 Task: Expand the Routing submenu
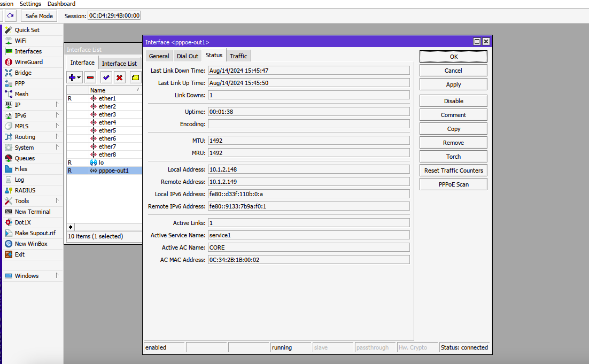tap(57, 136)
